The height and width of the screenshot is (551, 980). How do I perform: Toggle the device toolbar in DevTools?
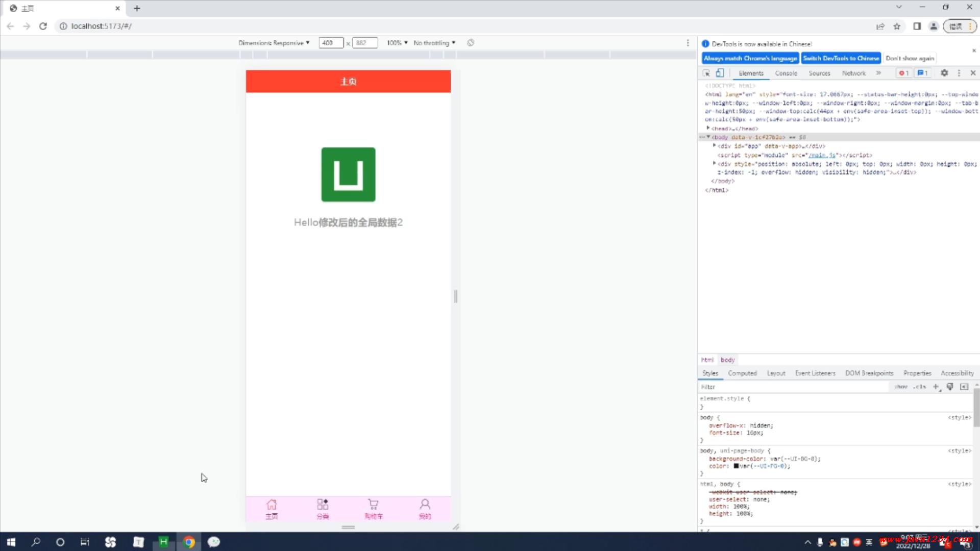click(720, 73)
